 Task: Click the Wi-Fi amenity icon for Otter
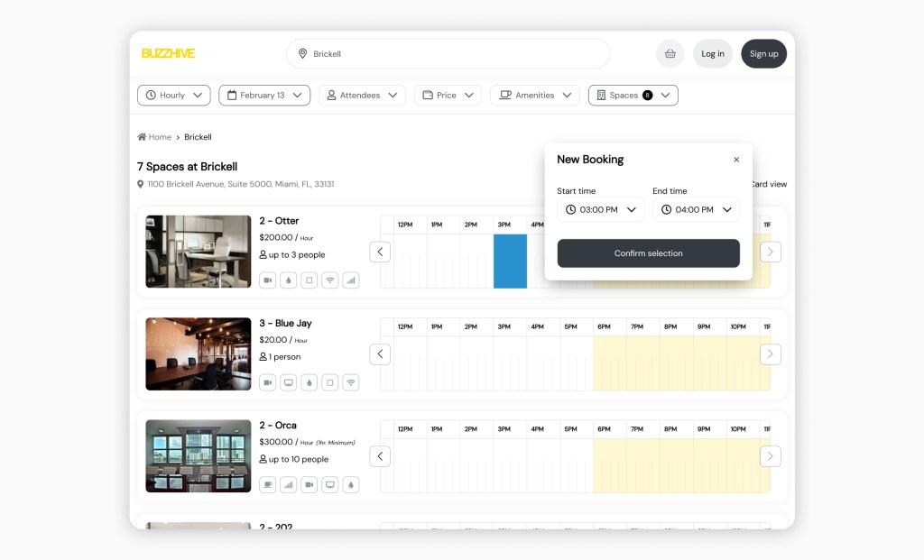[x=330, y=280]
